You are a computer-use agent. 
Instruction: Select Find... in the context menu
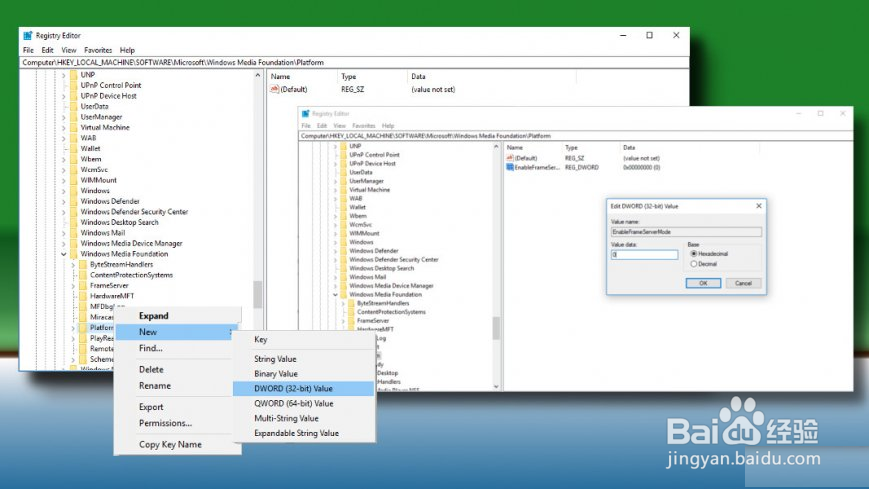coord(177,348)
